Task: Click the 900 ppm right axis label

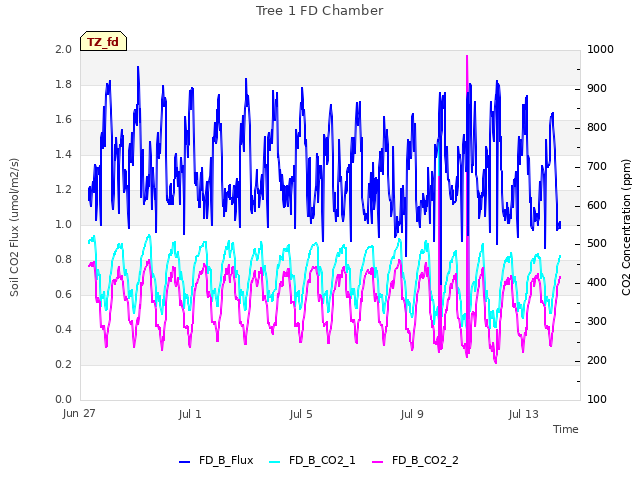Action: pos(597,89)
